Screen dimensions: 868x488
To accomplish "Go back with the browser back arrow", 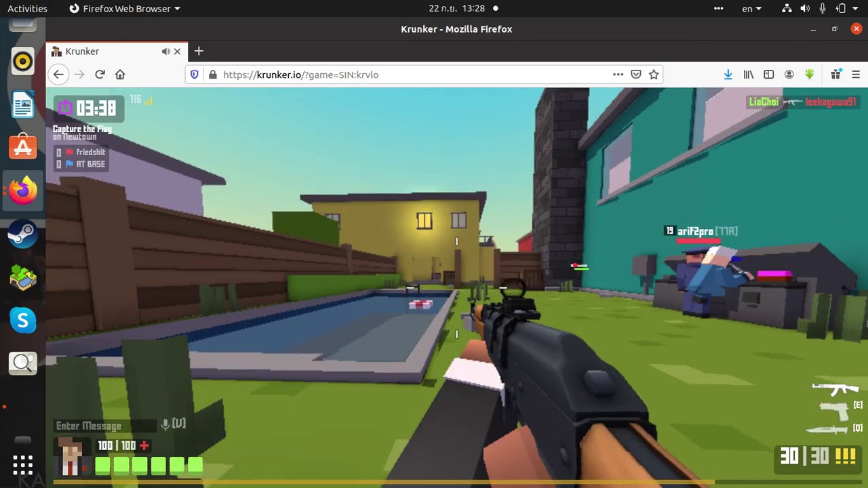I will point(58,75).
